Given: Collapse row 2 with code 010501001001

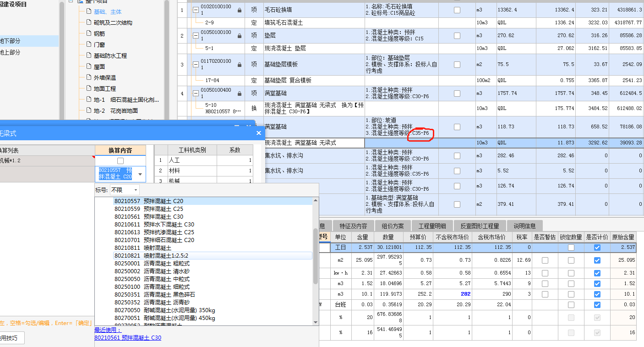Looking at the screenshot, I should pyautogui.click(x=196, y=36).
